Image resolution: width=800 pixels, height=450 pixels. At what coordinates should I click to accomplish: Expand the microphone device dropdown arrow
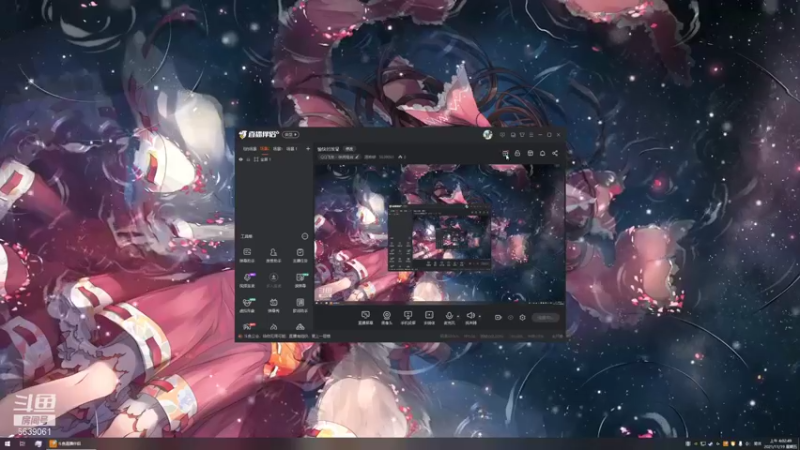tap(458, 316)
